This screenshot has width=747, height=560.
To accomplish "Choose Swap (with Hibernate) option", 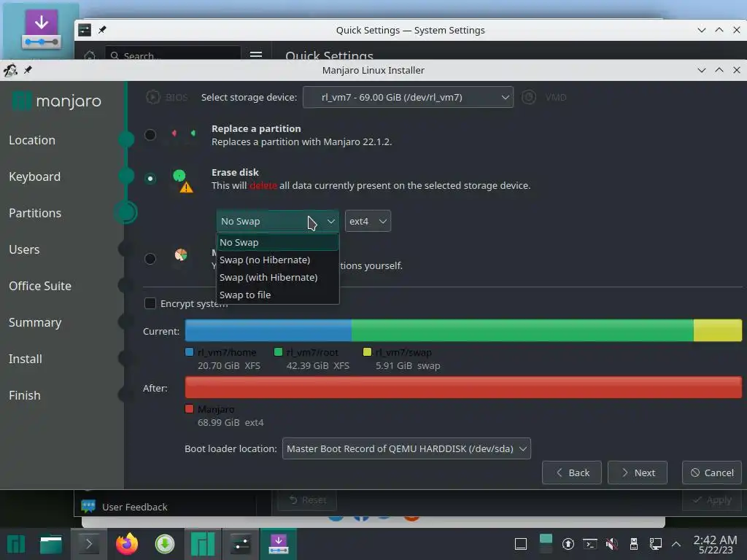I will click(x=278, y=278).
